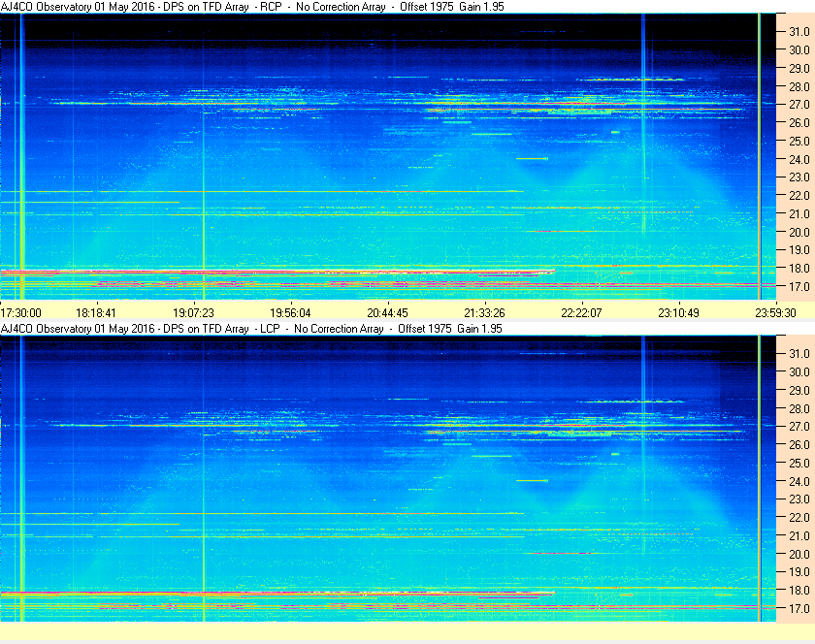The height and width of the screenshot is (644, 815).
Task: Click 18.0 frequency label on LCP plot
Action: click(x=799, y=590)
